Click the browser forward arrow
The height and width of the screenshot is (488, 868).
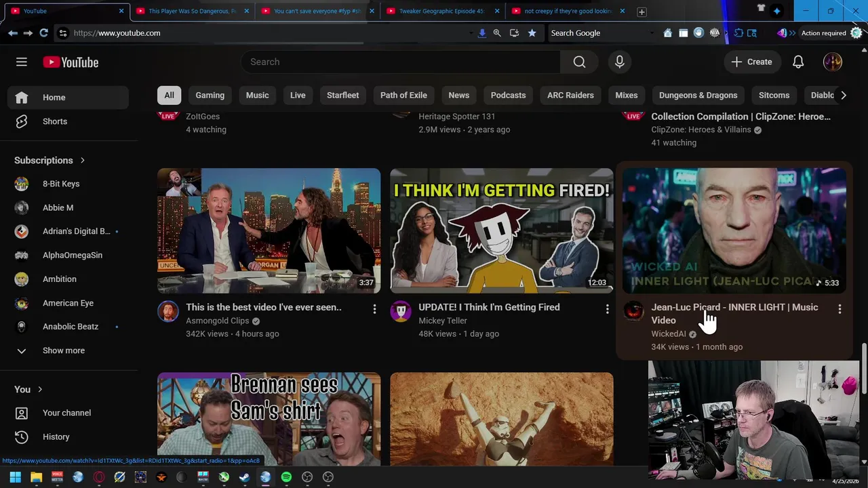pyautogui.click(x=28, y=33)
